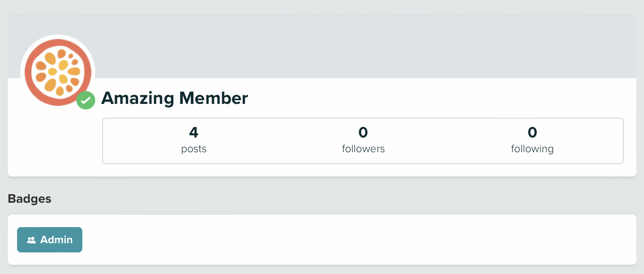This screenshot has width=644, height=274.
Task: Select the posts label under the number
Action: tap(194, 148)
